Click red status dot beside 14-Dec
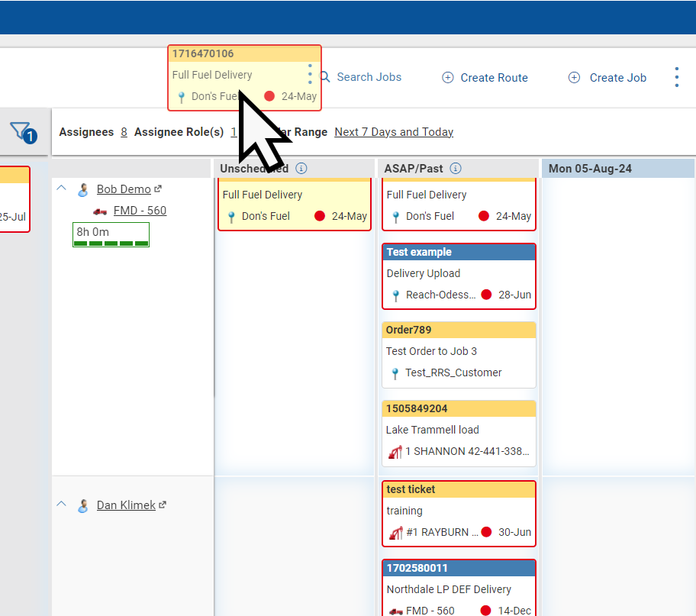696x616 pixels. pos(485,610)
